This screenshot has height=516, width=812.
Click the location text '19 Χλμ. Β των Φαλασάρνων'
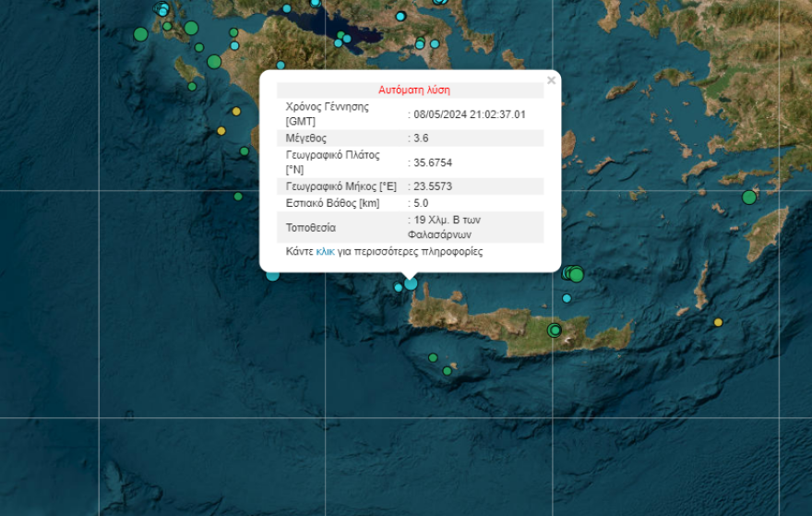(x=445, y=227)
